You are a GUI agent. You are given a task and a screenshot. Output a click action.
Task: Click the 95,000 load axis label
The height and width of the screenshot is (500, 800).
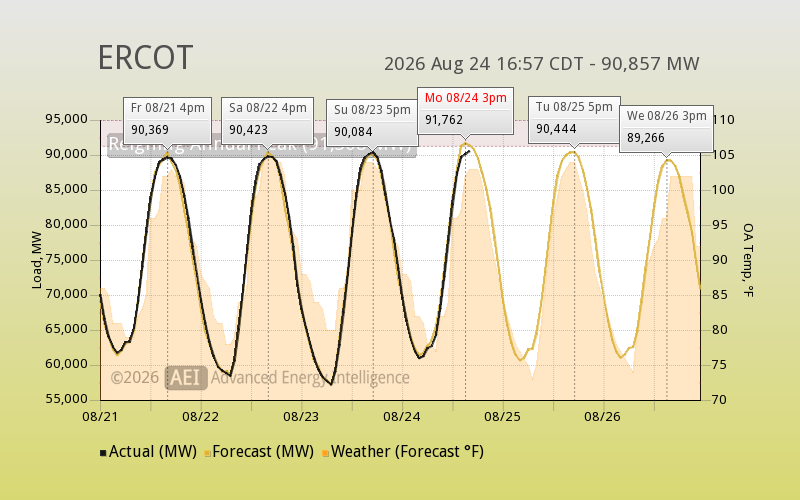66,119
